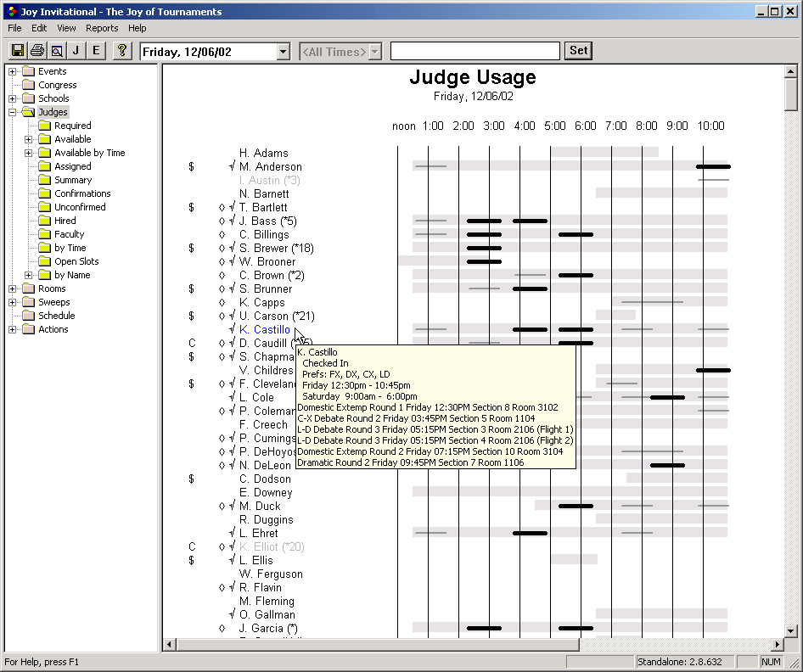
Task: Click inside the search text field
Action: (x=474, y=50)
